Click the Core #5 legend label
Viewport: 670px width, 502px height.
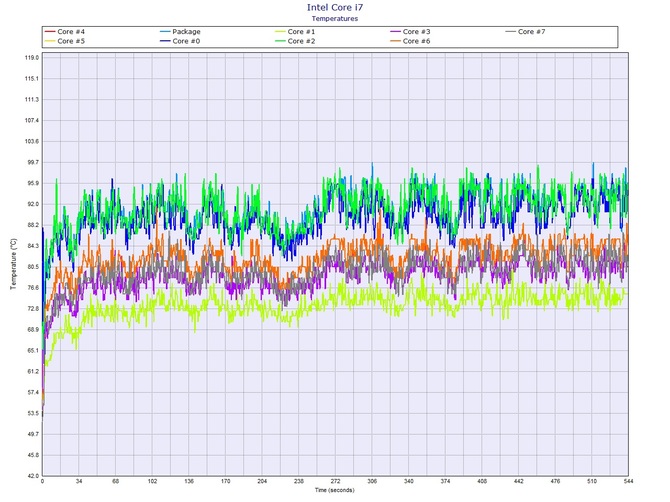71,41
